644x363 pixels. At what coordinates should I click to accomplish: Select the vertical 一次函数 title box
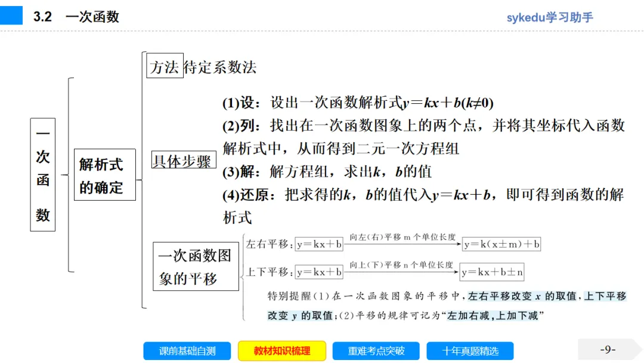pos(42,174)
